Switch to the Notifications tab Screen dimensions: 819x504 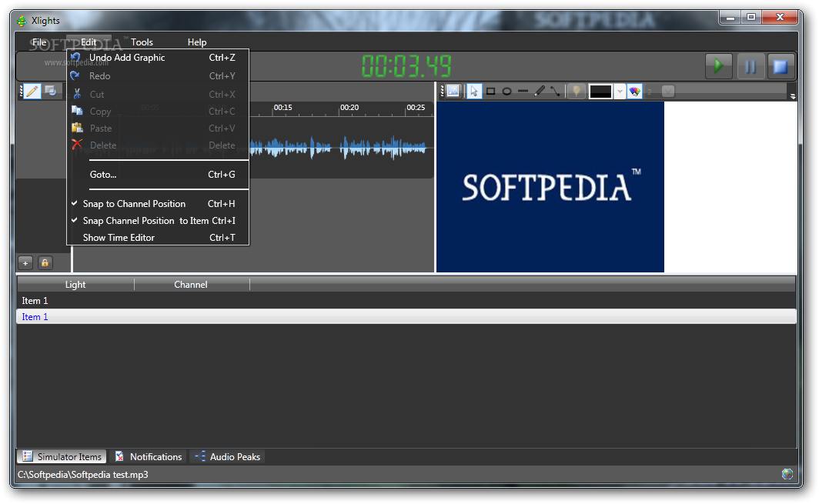click(x=149, y=456)
